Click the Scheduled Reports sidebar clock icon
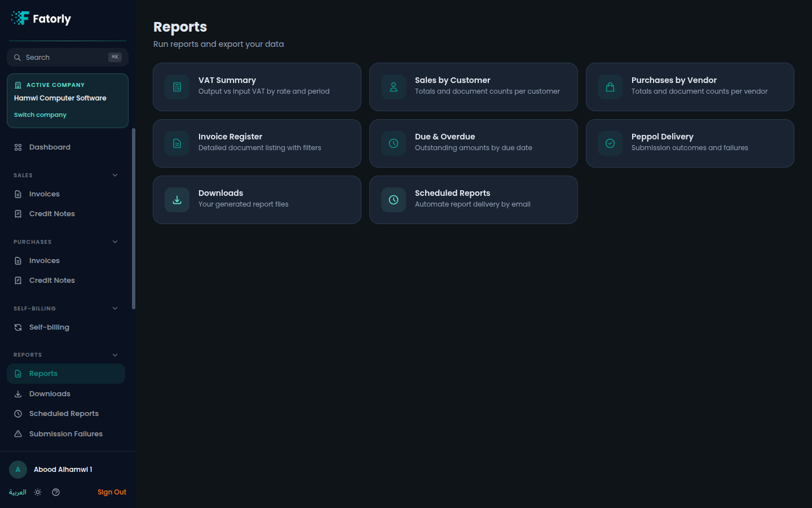The image size is (812, 508). point(18,414)
